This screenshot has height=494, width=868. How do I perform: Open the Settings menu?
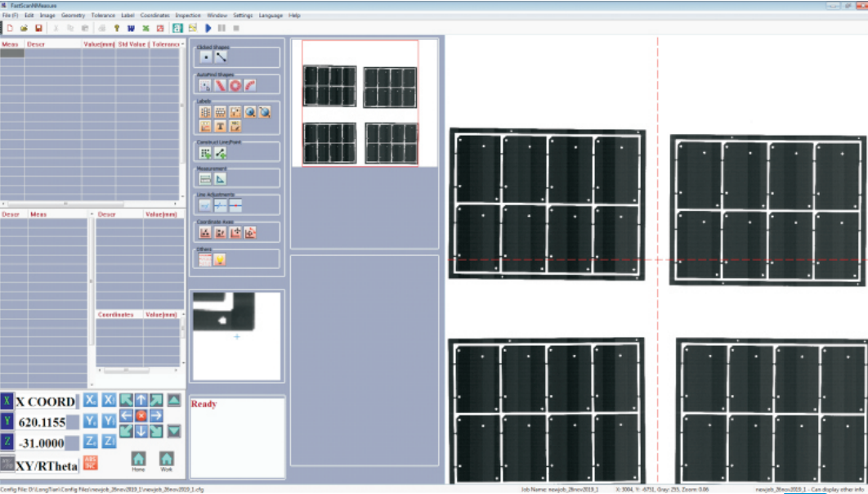click(243, 16)
